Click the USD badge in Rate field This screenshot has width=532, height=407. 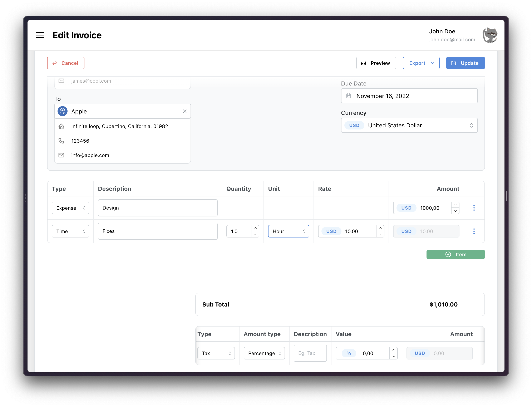click(x=331, y=231)
